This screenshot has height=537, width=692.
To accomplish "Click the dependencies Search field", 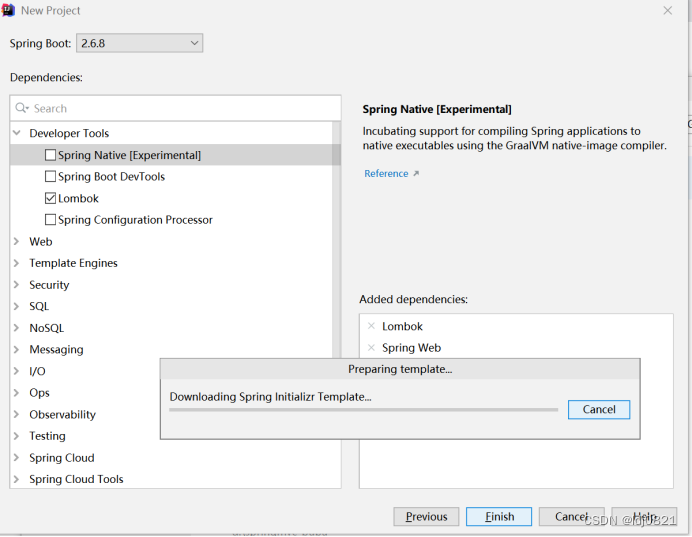I will pyautogui.click(x=176, y=108).
